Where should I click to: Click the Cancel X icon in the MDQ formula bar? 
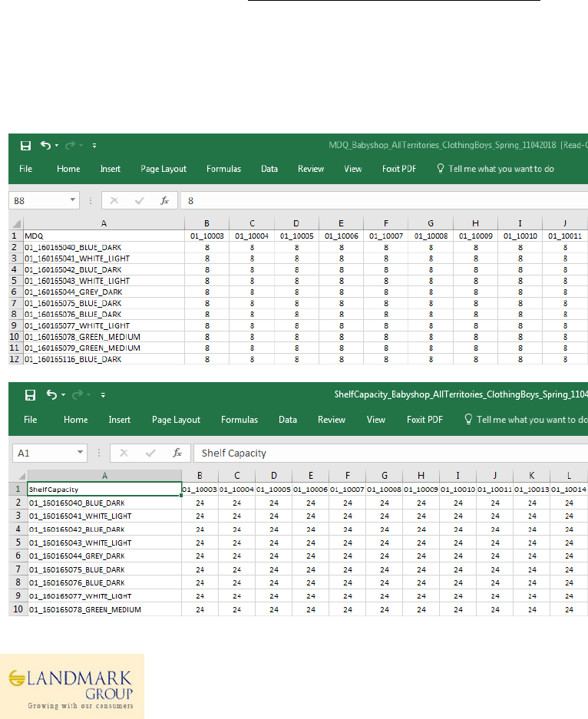114,200
